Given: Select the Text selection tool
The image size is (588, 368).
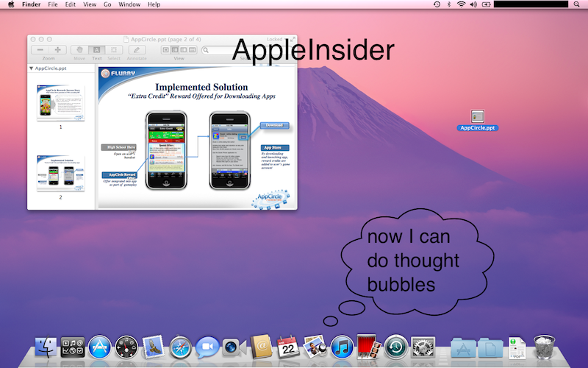Looking at the screenshot, I should click(97, 50).
